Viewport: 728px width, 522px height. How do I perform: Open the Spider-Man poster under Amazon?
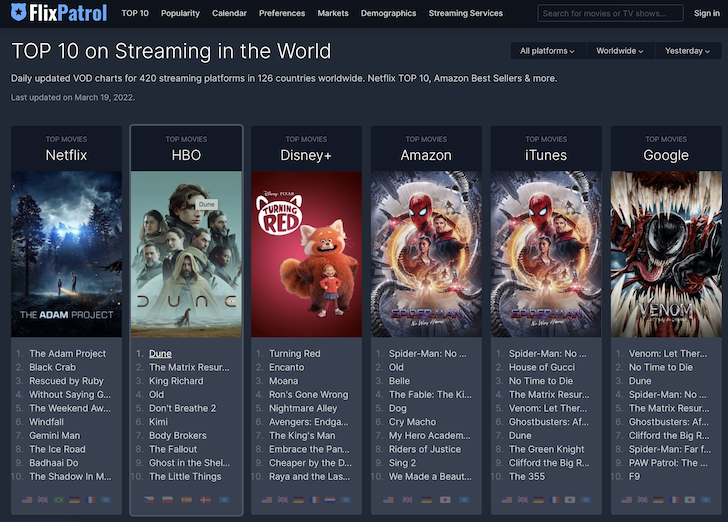pyautogui.click(x=426, y=254)
